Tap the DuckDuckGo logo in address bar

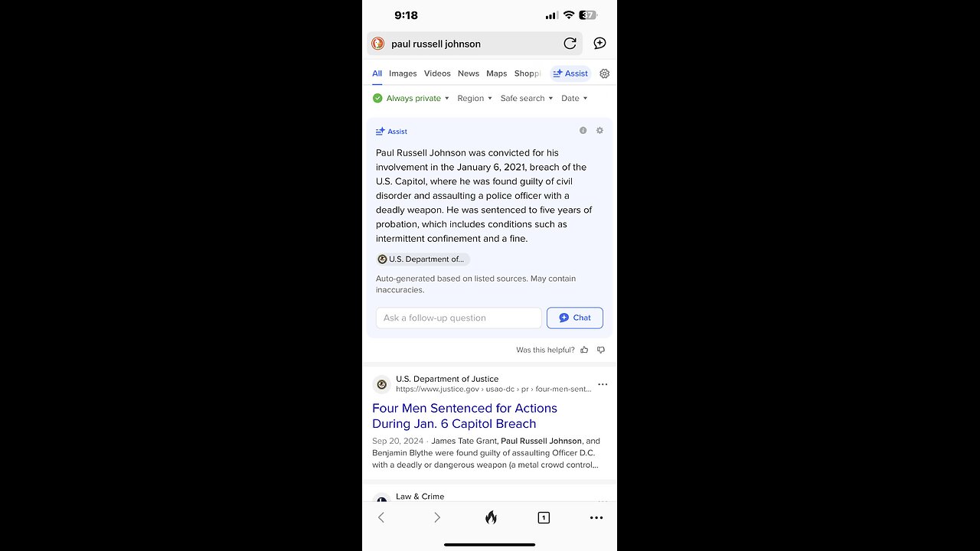point(378,44)
